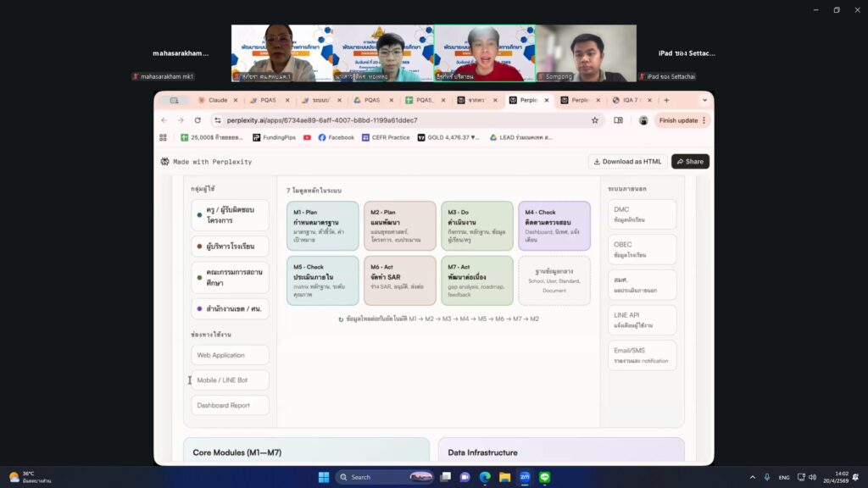Add a new browser tab
The width and height of the screenshot is (868, 488).
point(666,100)
